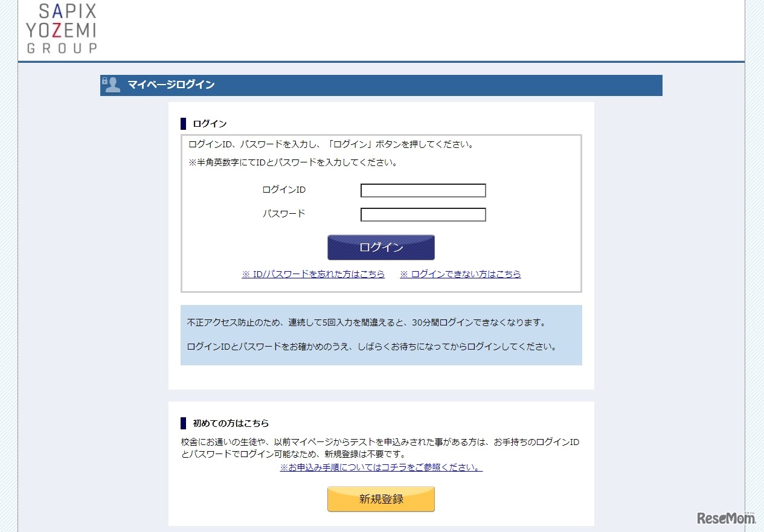The image size is (764, 532).
Task: Open the ID/パスワードを忘れた方はこちら link
Action: 313,274
